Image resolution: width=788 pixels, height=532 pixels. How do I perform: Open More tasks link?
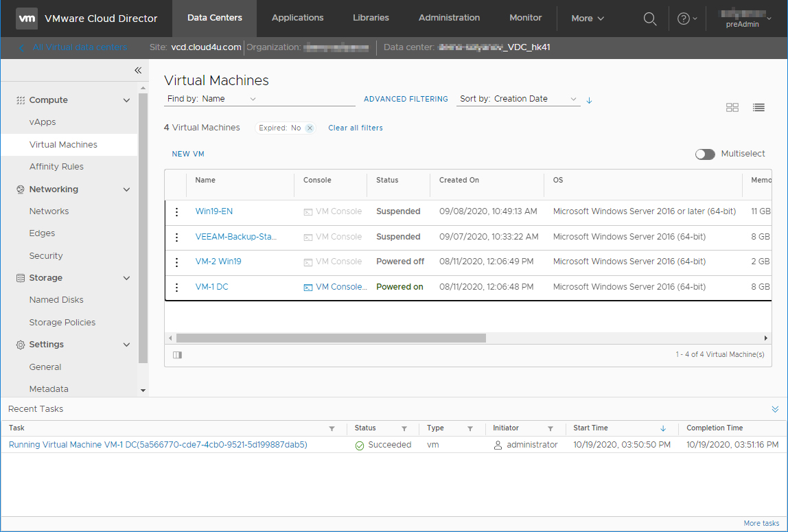tap(761, 524)
